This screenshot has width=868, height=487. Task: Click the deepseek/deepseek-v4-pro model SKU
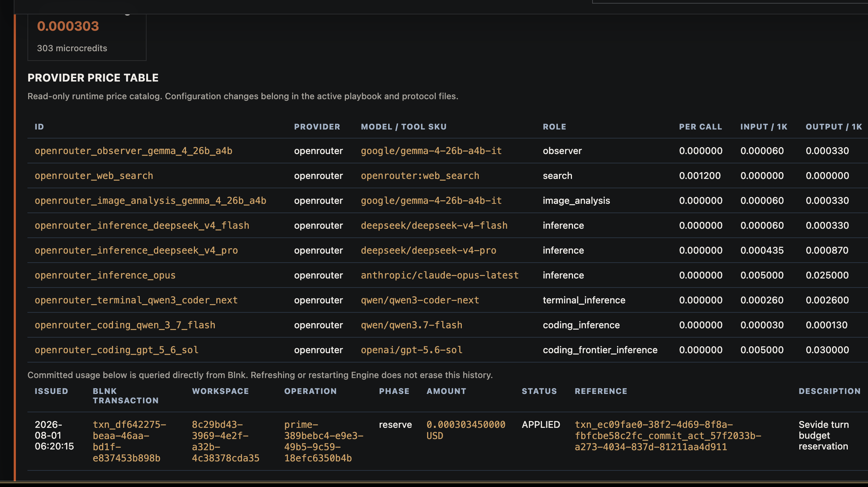(429, 250)
